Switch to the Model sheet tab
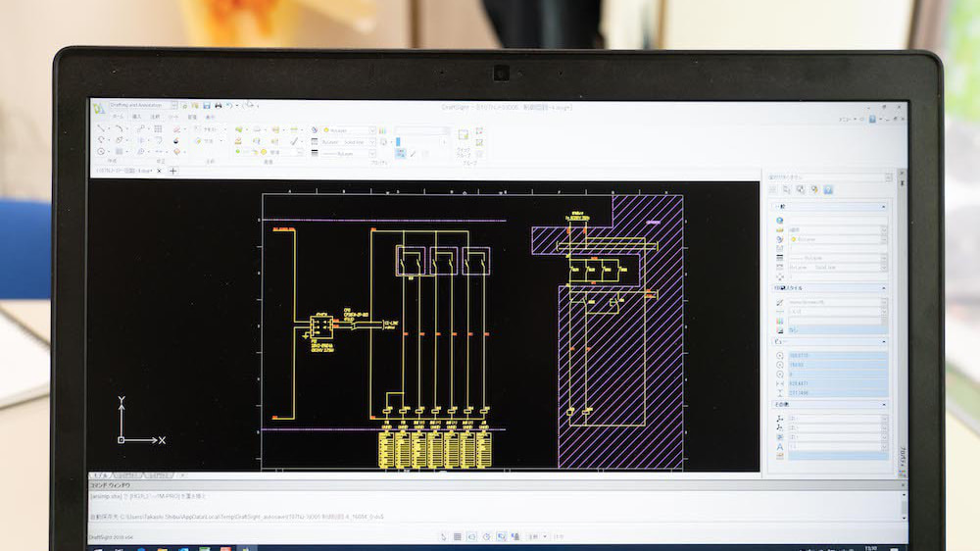Image resolution: width=980 pixels, height=551 pixels. click(x=101, y=476)
